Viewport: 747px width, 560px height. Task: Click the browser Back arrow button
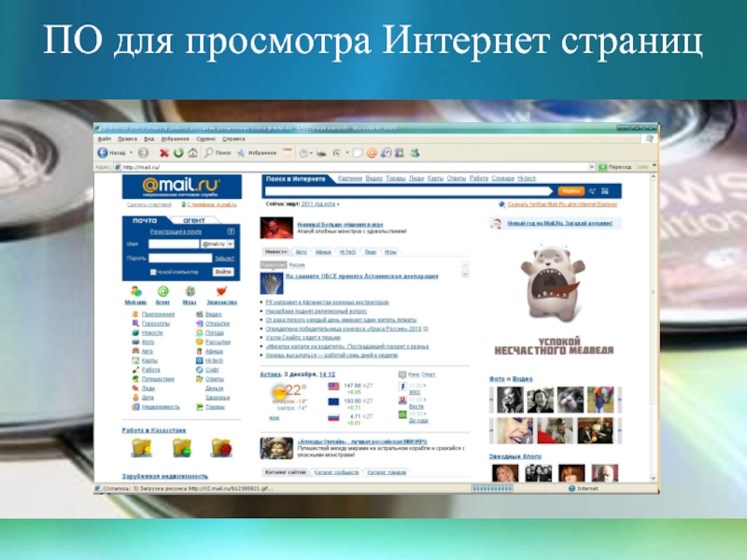(x=104, y=152)
